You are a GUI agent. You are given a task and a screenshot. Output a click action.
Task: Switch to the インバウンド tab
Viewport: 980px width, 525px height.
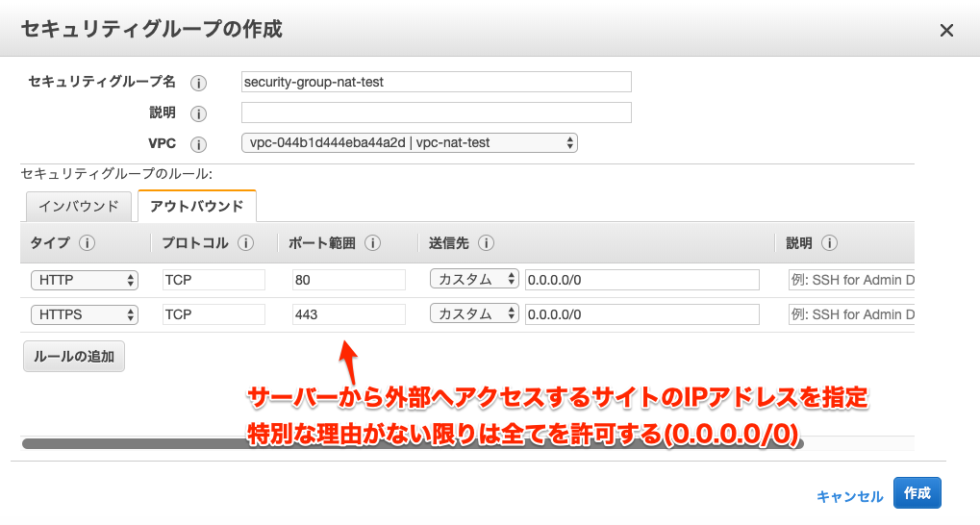click(79, 206)
